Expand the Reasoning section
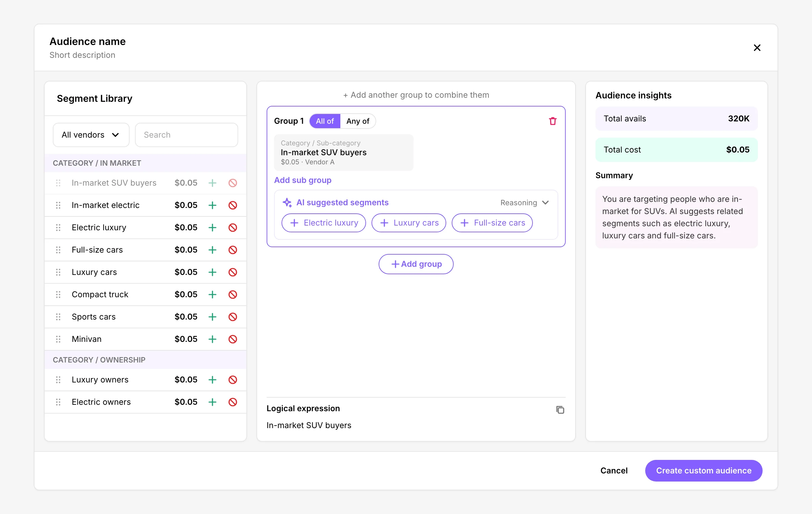812x514 pixels. pos(524,203)
